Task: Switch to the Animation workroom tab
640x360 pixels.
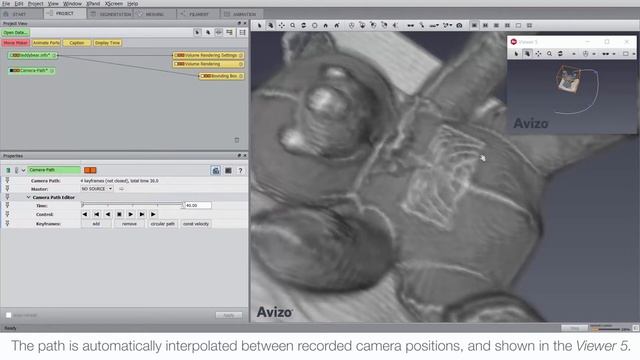Action: point(241,14)
